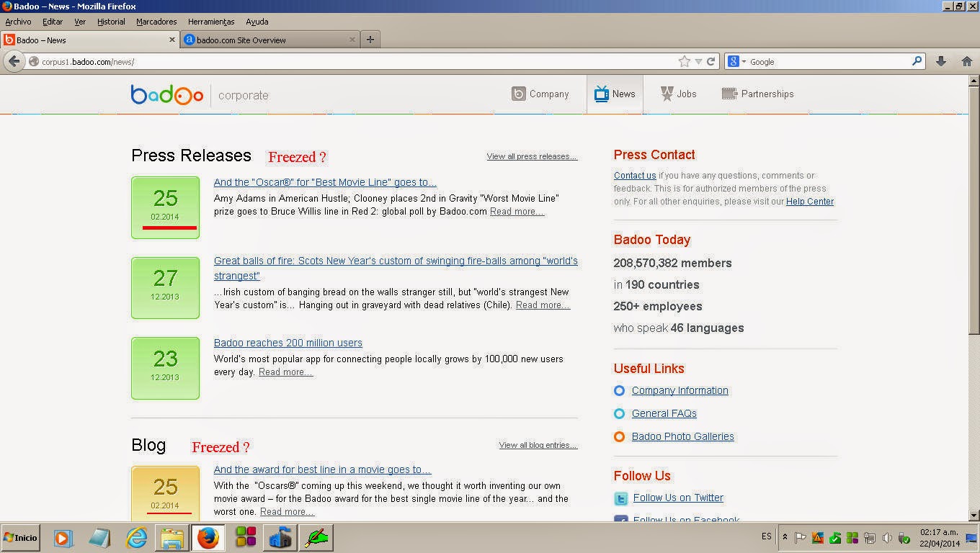Click the Firefox back arrow button

click(14, 61)
